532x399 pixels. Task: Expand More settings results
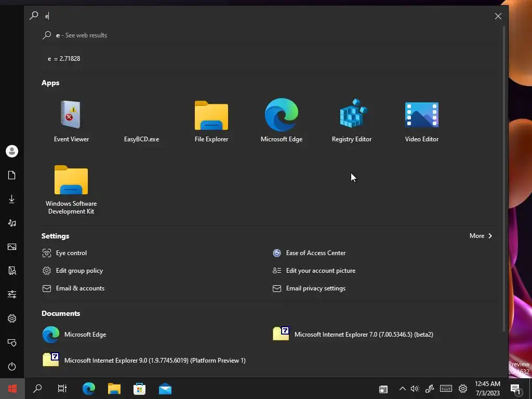tap(481, 236)
